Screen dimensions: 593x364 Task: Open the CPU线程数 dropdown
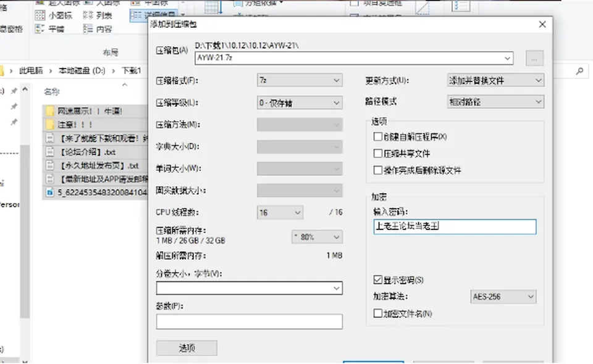pyautogui.click(x=280, y=212)
